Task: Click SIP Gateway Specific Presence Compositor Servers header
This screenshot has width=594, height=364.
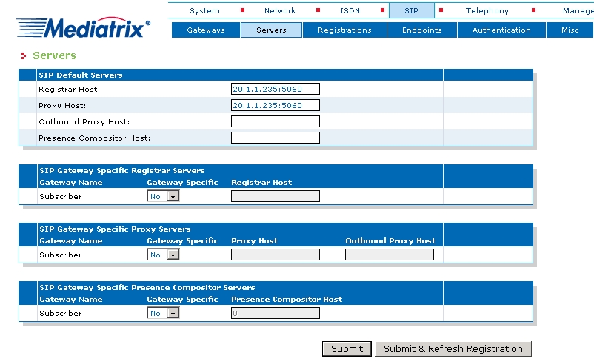Action: [147, 287]
